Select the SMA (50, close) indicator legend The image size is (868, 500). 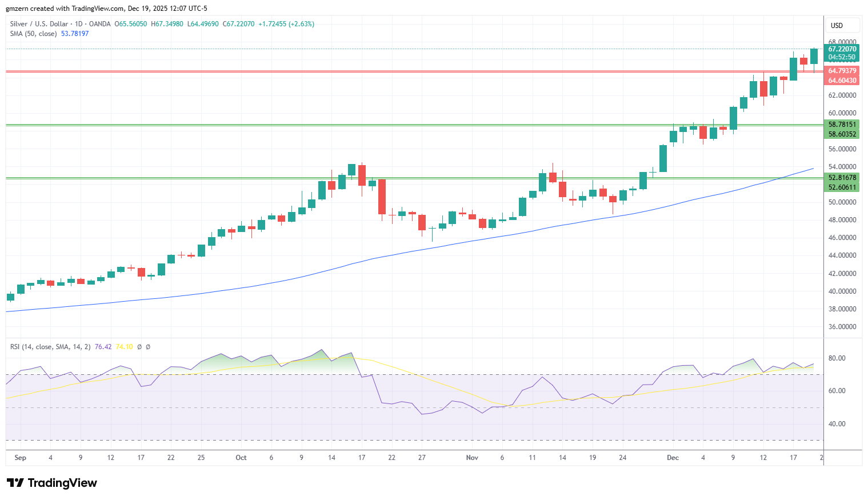point(33,34)
